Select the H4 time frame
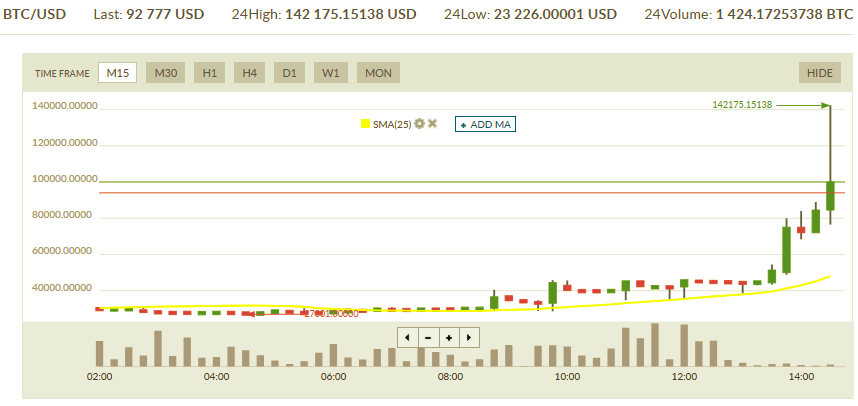The height and width of the screenshot is (406, 858). [249, 73]
